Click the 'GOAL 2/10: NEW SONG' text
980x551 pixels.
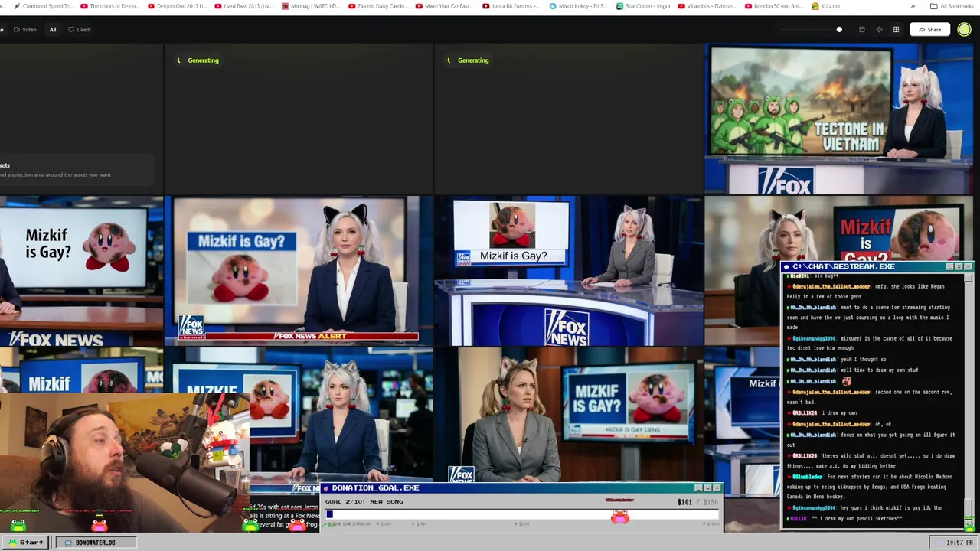(x=364, y=502)
